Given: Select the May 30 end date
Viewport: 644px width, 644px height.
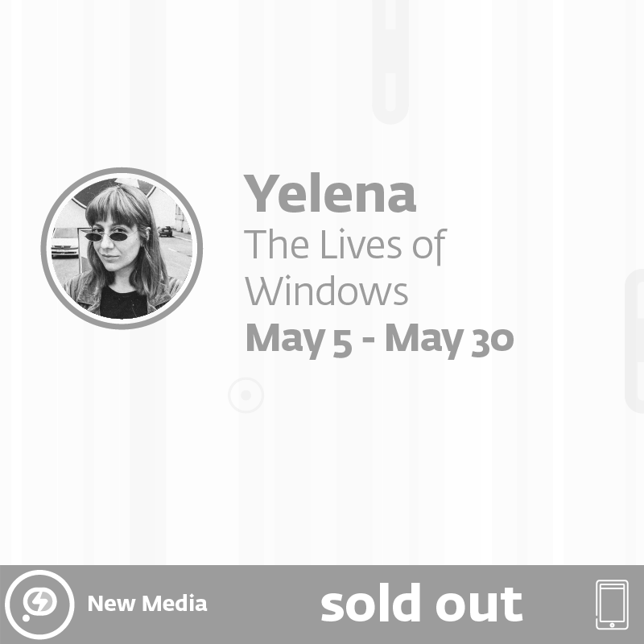Looking at the screenshot, I should point(448,340).
